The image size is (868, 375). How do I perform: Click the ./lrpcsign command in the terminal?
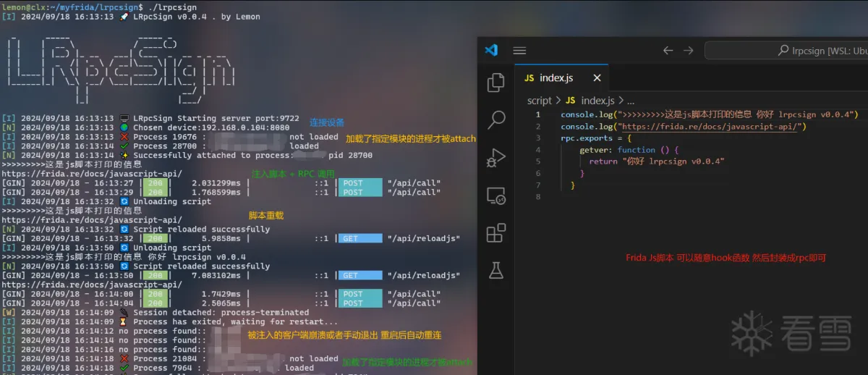coord(172,7)
